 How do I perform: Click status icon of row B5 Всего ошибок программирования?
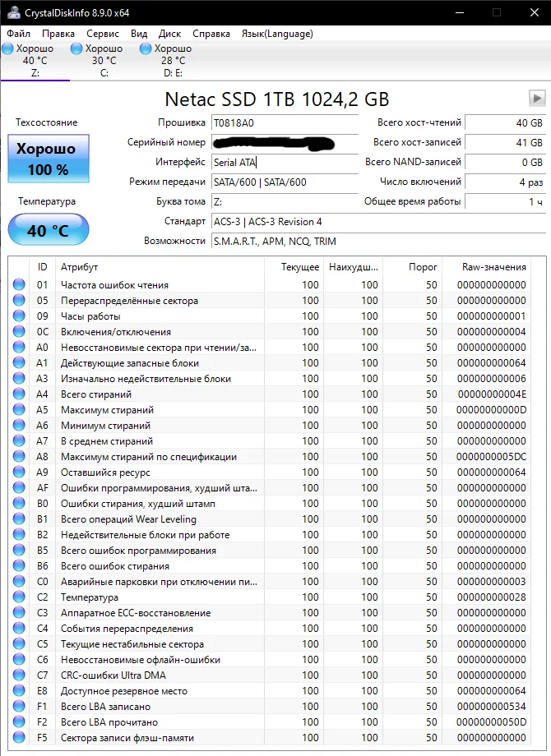[19, 550]
